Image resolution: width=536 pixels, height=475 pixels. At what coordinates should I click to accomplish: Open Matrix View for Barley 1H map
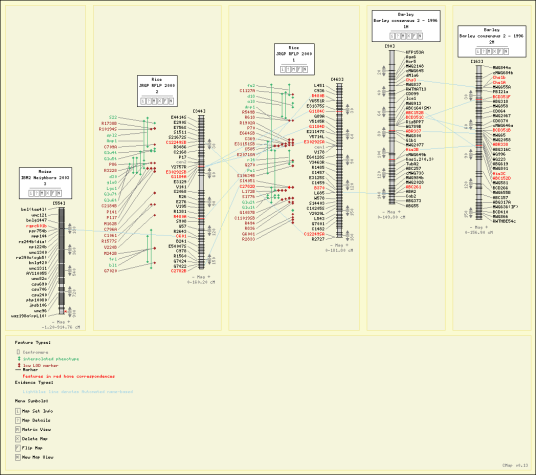[x=403, y=36]
